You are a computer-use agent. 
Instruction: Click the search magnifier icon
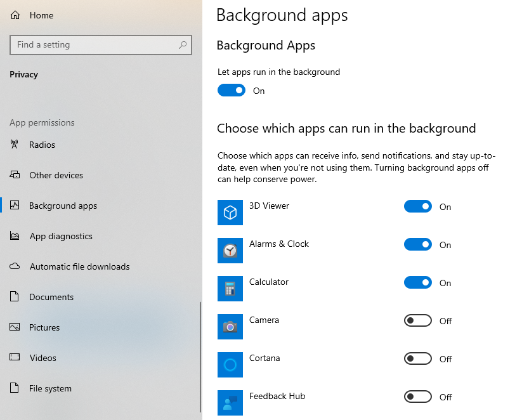coord(183,45)
